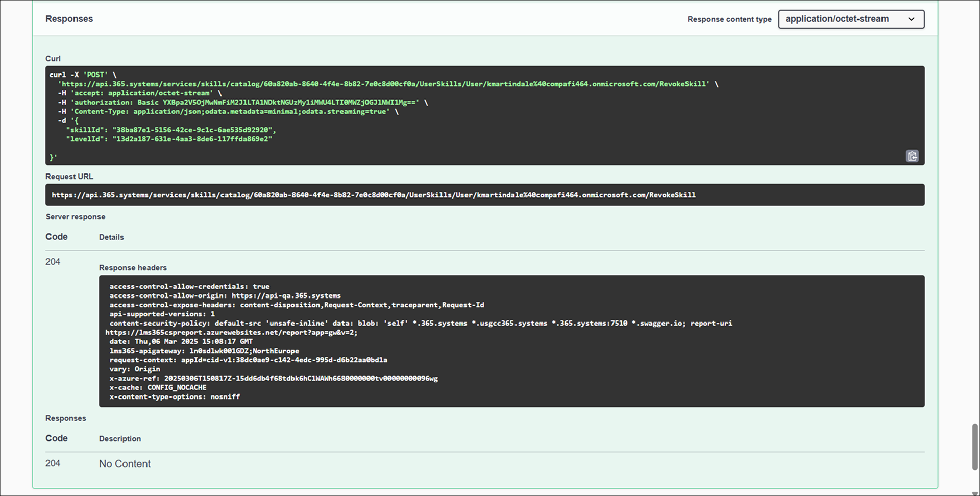Click the Request URL text box

click(484, 195)
